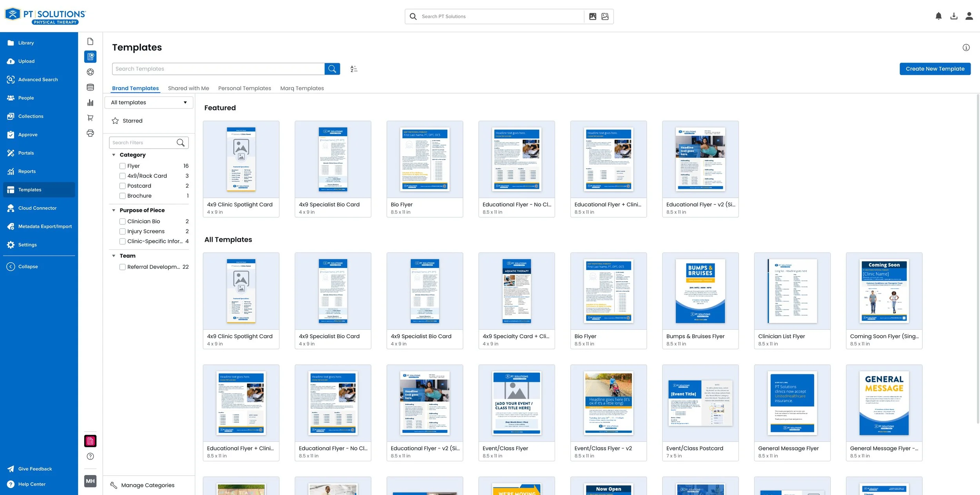The height and width of the screenshot is (495, 980).
Task: Click the Starred star icon
Action: pos(115,121)
